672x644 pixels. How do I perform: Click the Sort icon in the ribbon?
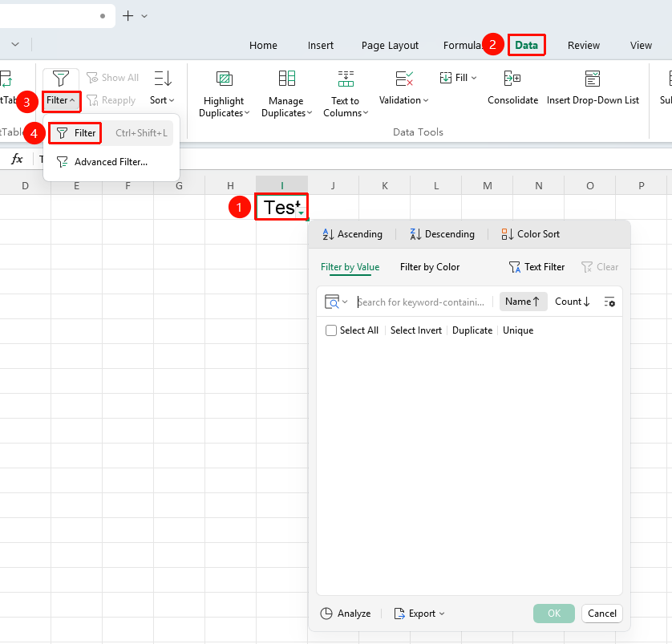click(x=163, y=79)
